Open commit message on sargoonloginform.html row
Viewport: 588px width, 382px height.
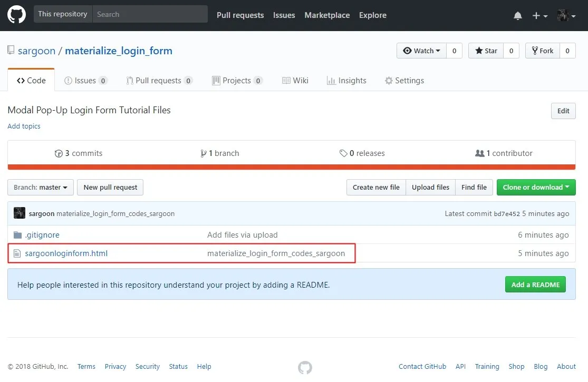(276, 253)
